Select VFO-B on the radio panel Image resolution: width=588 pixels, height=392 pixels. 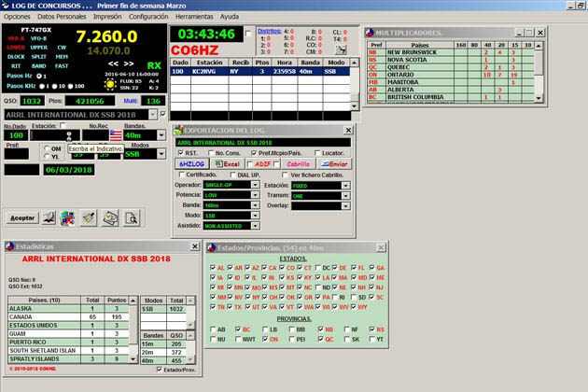38,38
